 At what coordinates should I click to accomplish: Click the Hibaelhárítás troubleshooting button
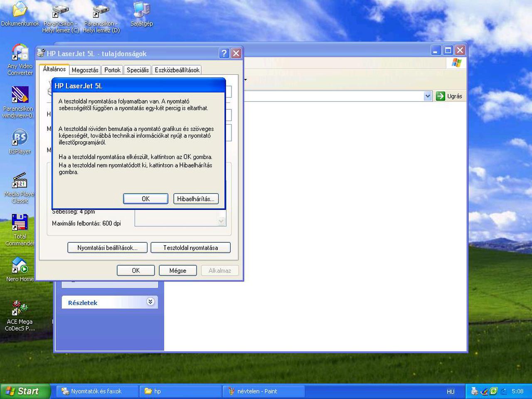(x=196, y=199)
